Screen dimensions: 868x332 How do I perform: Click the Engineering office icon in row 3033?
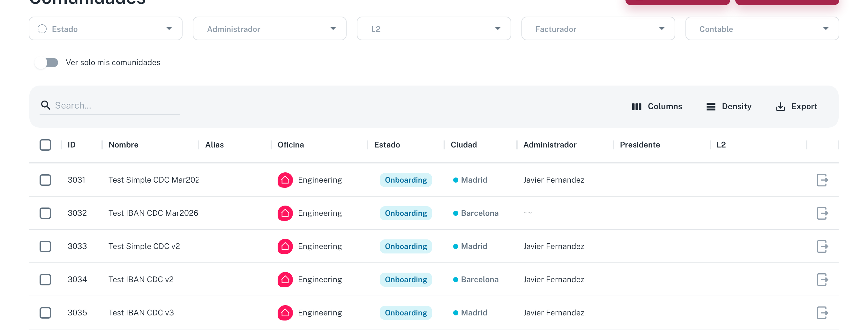click(x=285, y=246)
